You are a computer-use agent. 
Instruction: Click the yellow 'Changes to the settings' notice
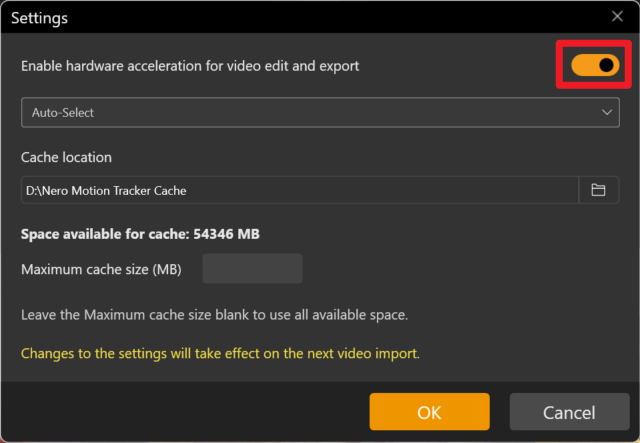click(x=220, y=353)
